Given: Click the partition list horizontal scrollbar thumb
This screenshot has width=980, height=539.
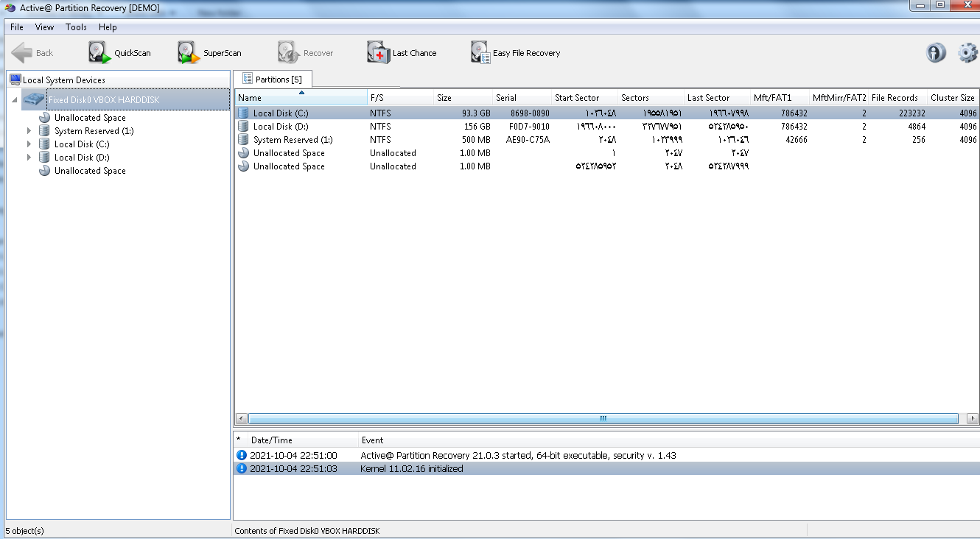Looking at the screenshot, I should [603, 418].
